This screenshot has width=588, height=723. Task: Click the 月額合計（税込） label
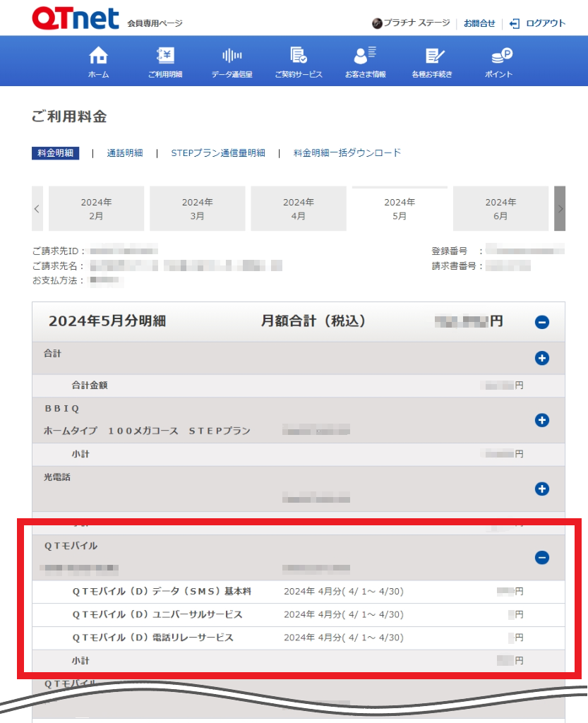point(313,321)
